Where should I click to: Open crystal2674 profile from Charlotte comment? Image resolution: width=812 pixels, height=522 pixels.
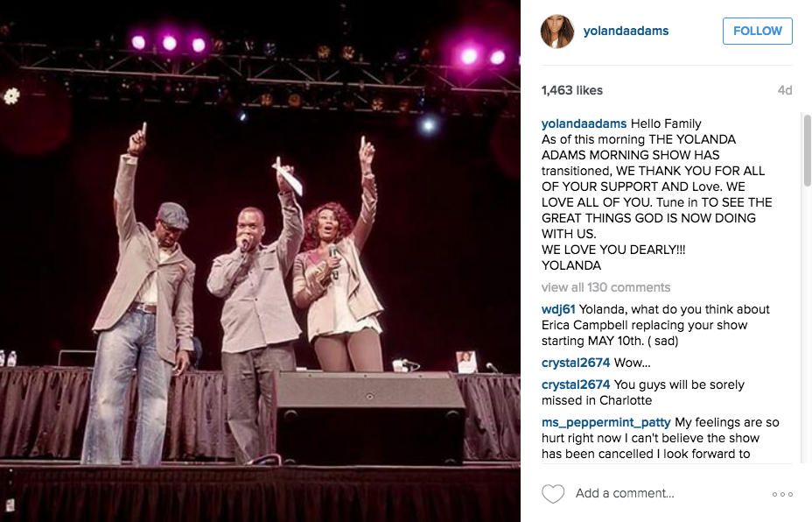(x=576, y=384)
